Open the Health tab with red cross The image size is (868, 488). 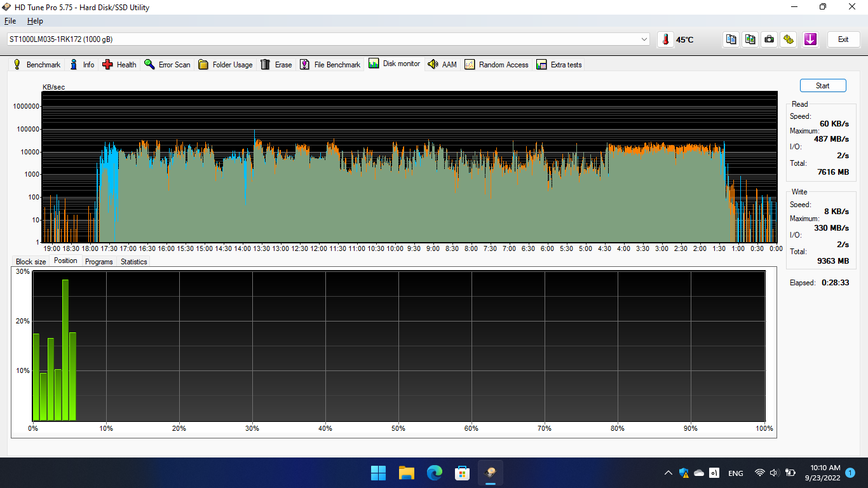(119, 65)
